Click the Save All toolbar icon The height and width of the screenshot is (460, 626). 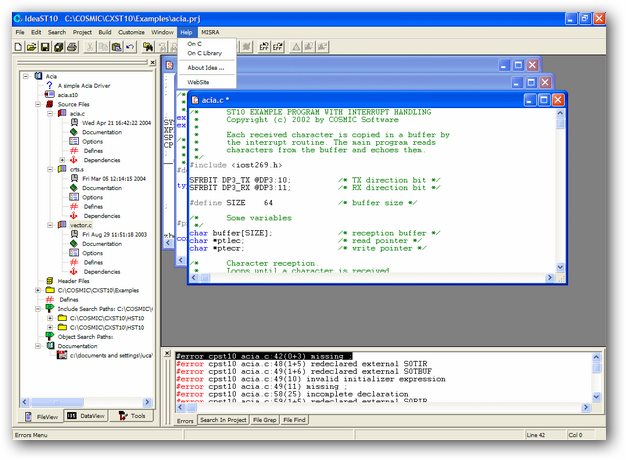(x=59, y=47)
